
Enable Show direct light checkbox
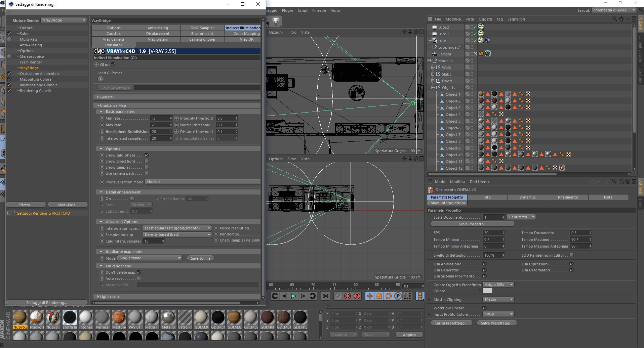click(147, 161)
